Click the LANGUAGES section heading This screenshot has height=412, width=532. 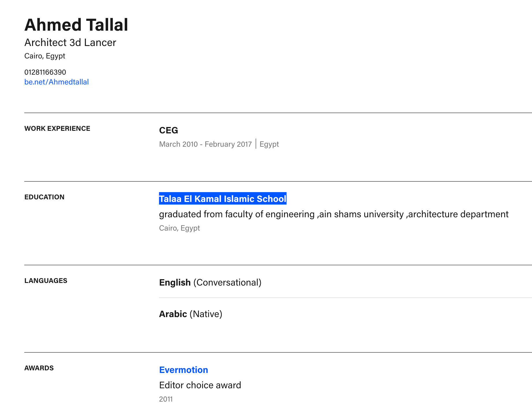tap(46, 281)
